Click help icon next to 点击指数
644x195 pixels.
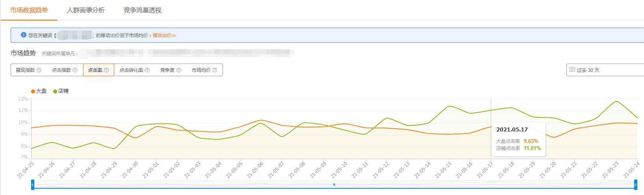pyautogui.click(x=75, y=70)
